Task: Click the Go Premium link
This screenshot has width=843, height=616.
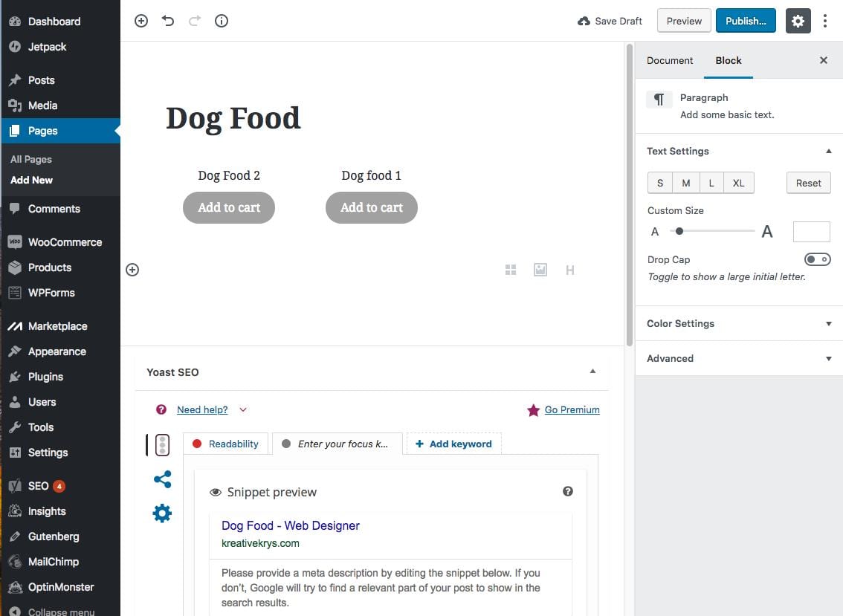Action: coord(572,409)
